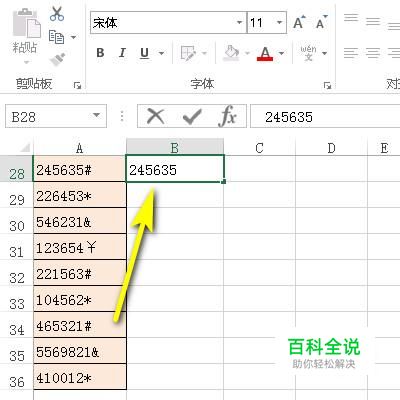Toggle italic formatting
400x400 pixels.
pos(122,53)
